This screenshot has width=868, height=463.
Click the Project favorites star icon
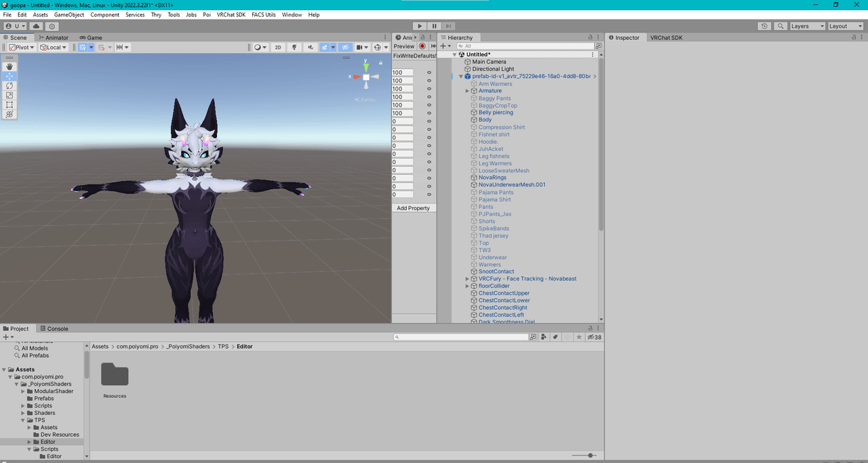pyautogui.click(x=578, y=337)
